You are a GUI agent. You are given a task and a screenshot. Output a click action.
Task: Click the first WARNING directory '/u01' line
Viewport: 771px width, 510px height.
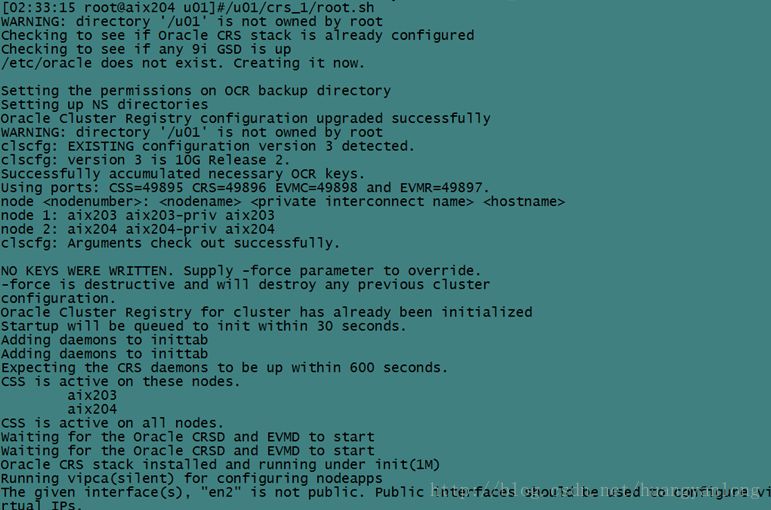[191, 21]
